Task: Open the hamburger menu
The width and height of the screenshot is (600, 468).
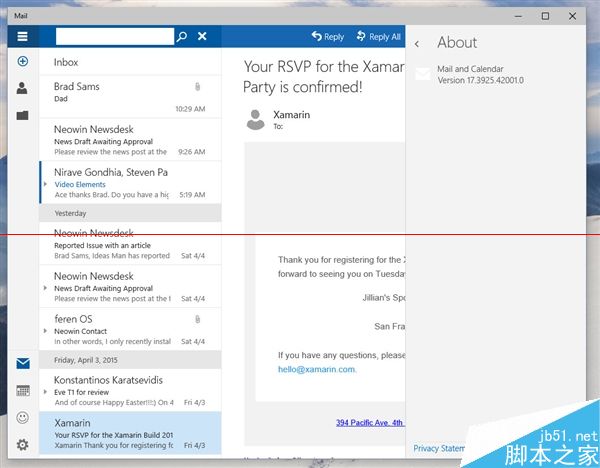Action: tap(23, 36)
